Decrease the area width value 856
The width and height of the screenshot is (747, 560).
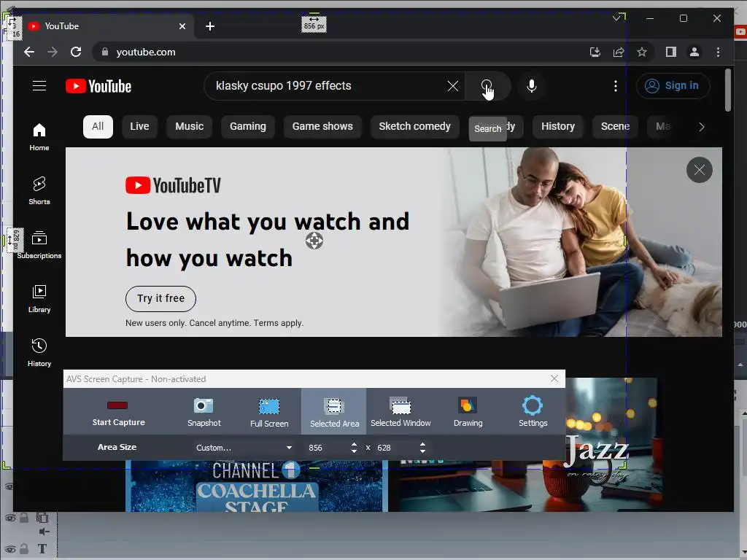point(354,451)
